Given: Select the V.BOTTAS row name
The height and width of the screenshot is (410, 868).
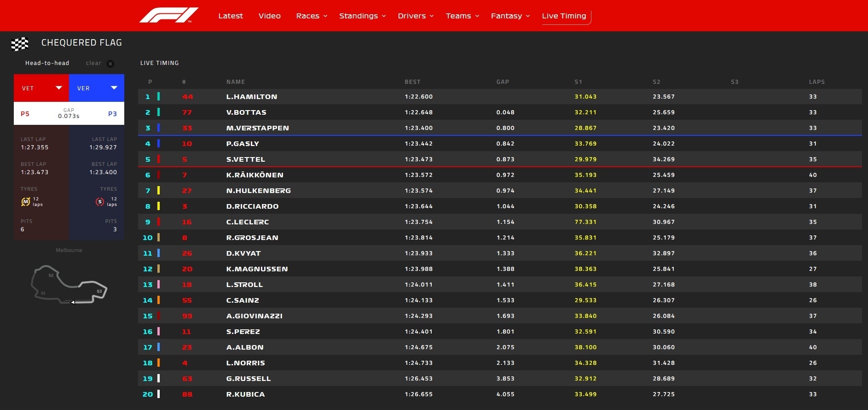Looking at the screenshot, I should pyautogui.click(x=246, y=112).
